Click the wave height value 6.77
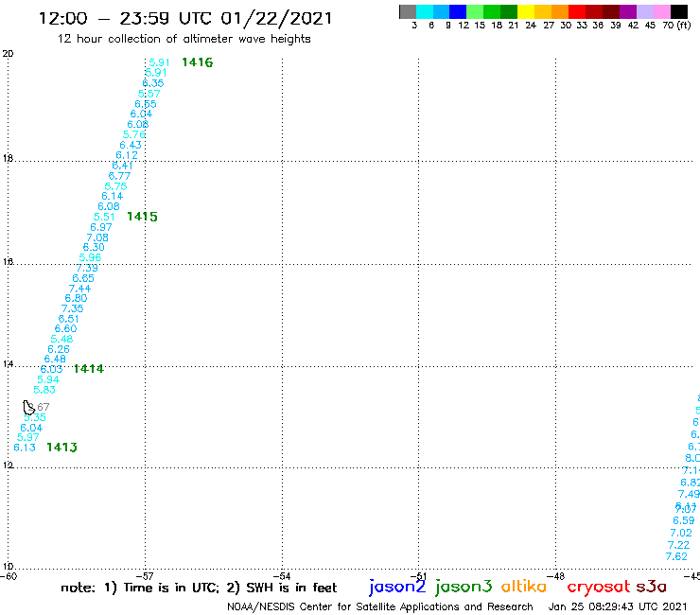700x615 pixels. 119,176
